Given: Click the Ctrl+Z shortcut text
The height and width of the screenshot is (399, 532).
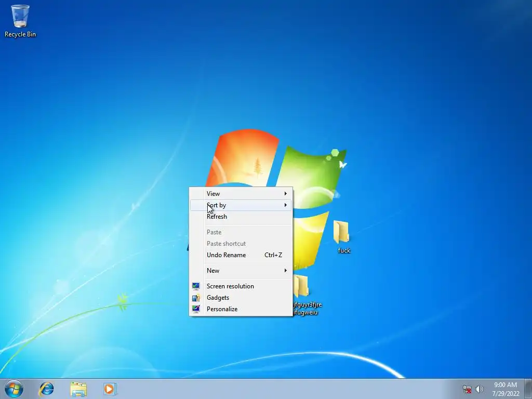Looking at the screenshot, I should pyautogui.click(x=273, y=255).
